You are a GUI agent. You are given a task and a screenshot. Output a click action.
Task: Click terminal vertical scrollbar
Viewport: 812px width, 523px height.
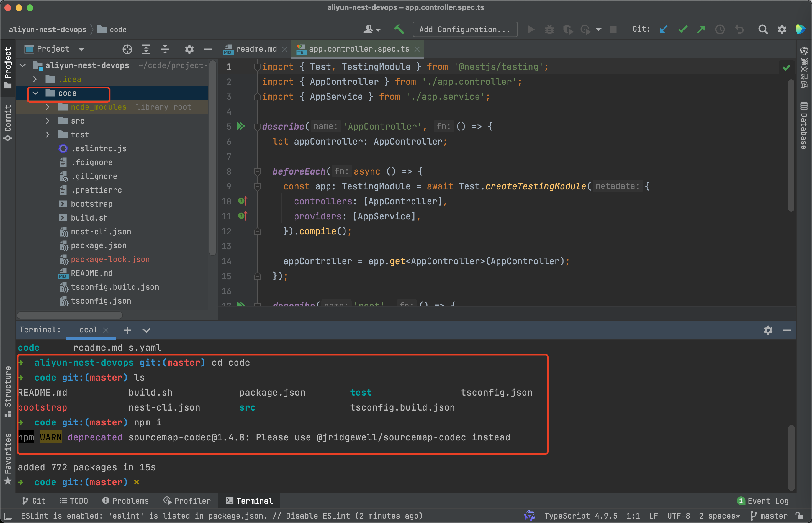pyautogui.click(x=791, y=457)
